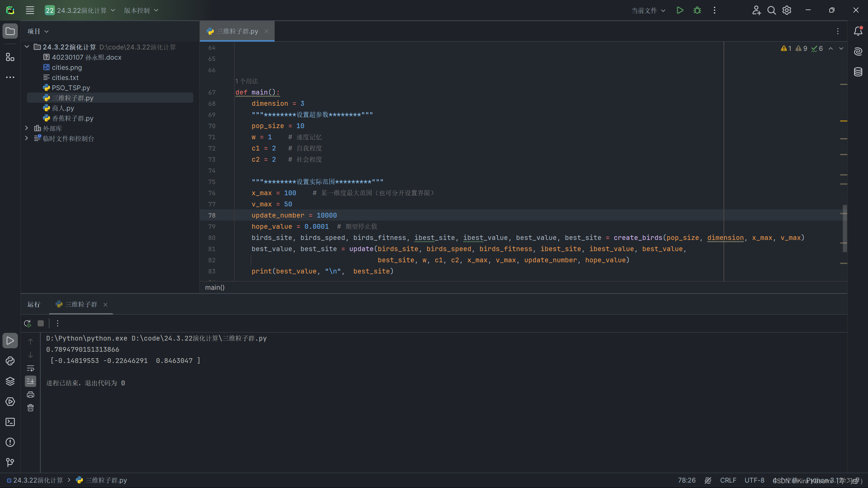868x488 pixels.
Task: Open the AI Assistant spiral icon
Action: tap(858, 52)
